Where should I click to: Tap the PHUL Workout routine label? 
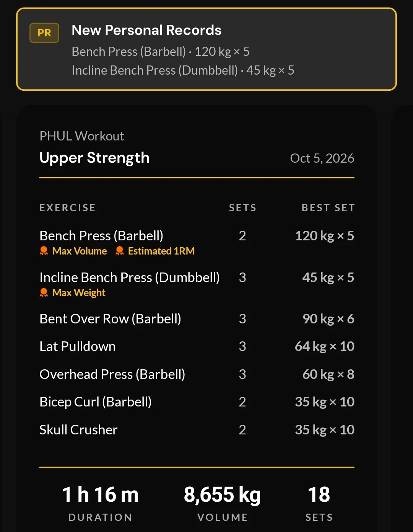click(81, 136)
